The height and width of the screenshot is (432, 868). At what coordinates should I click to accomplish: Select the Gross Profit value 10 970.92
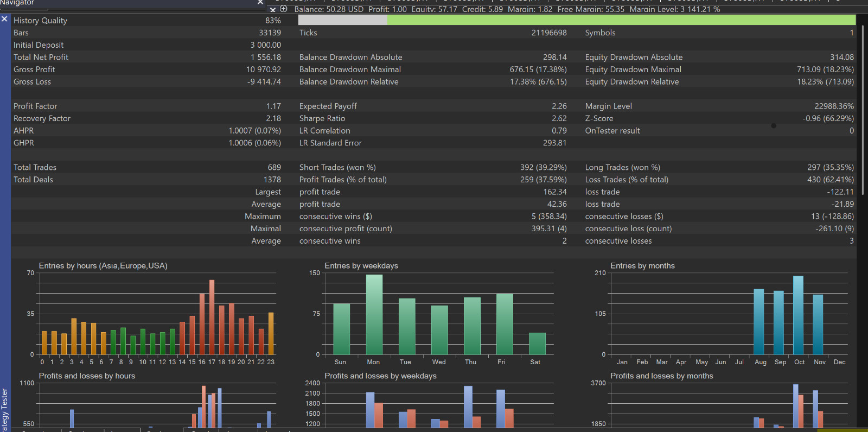point(264,69)
